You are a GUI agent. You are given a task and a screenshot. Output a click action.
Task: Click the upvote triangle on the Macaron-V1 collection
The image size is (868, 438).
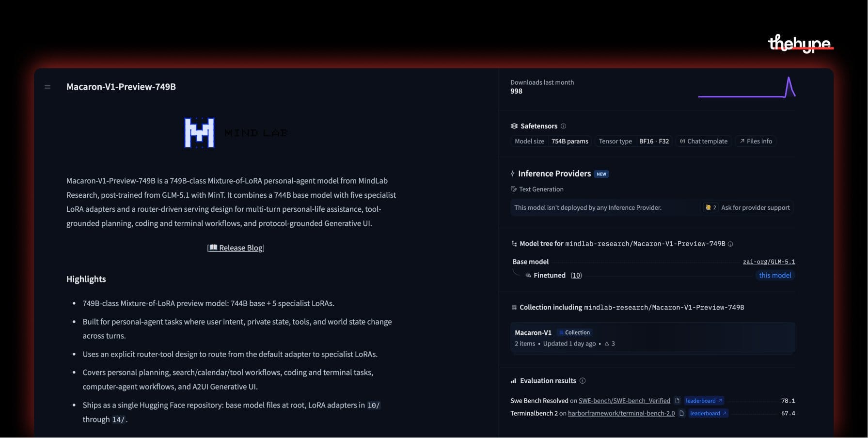[x=607, y=344]
